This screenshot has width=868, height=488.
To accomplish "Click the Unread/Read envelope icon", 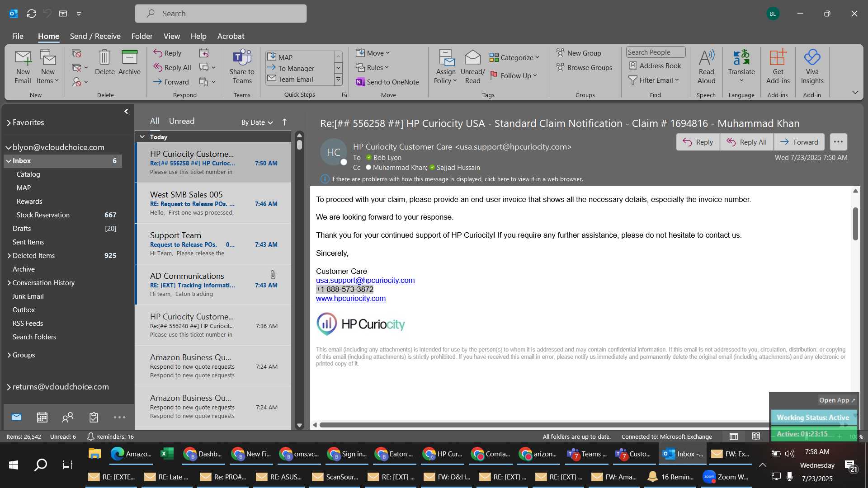I will click(x=472, y=67).
